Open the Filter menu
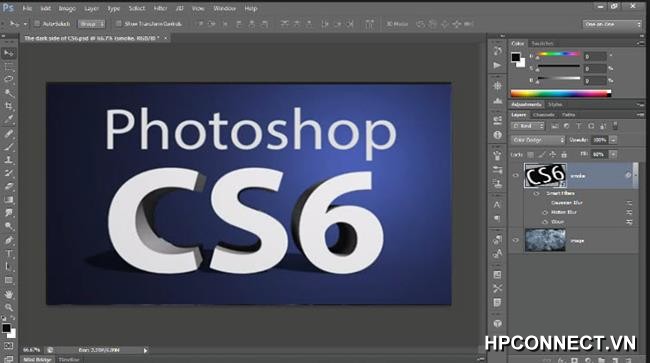This screenshot has height=363, width=650. point(160,8)
